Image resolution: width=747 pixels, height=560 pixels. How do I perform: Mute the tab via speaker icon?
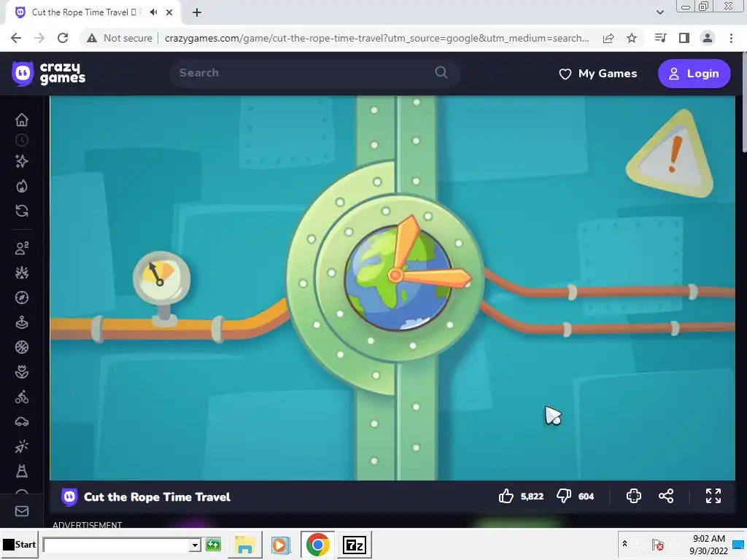coord(153,12)
